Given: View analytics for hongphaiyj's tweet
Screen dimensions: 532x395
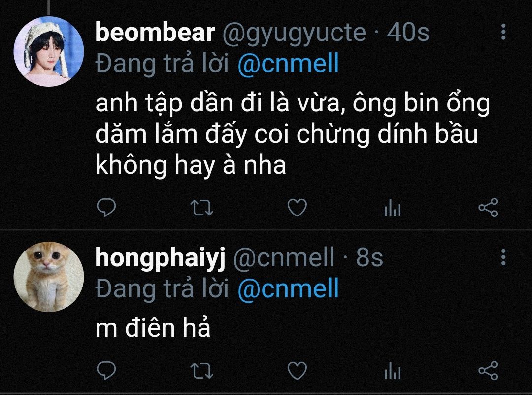Looking at the screenshot, I should pos(393,370).
